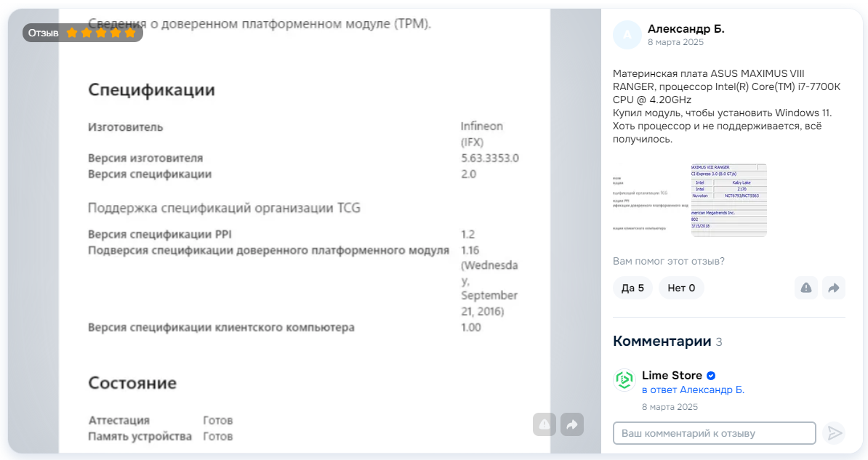Click the large TPM specifications photo

304,240
